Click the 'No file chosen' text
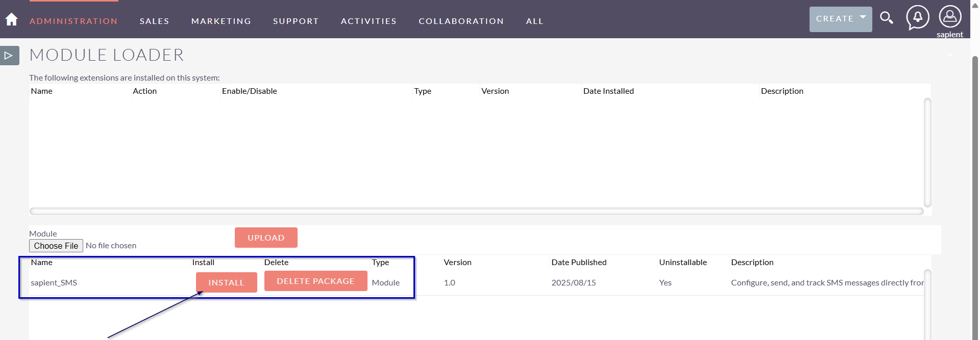This screenshot has height=340, width=980. click(x=111, y=246)
